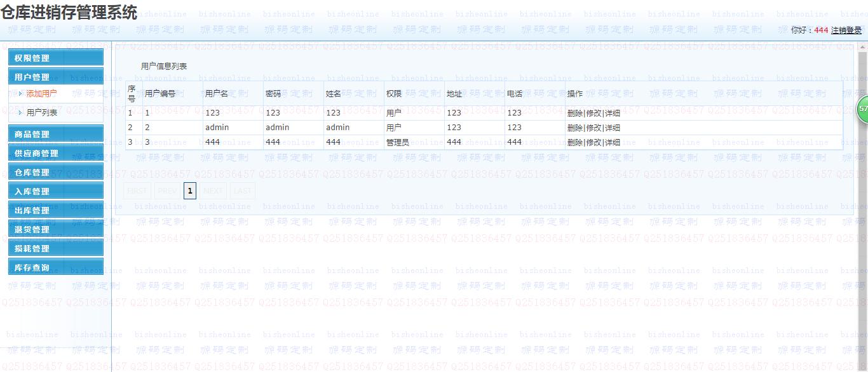Expand the 退货管理 menu section
The image size is (868, 372).
click(55, 229)
